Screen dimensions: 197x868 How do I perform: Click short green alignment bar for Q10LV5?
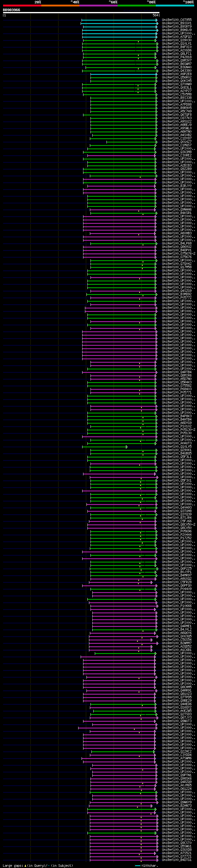(x=105, y=447)
